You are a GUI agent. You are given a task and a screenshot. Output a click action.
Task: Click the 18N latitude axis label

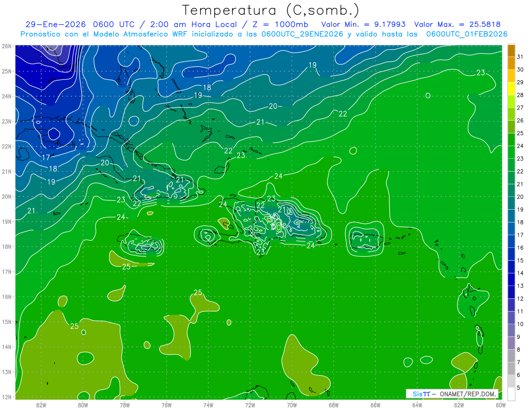7,247
